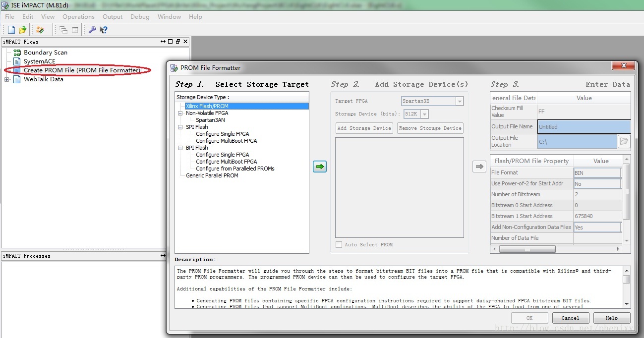644x338 pixels.
Task: Collapse the Non-Volatile FPGA node
Action: click(x=181, y=113)
